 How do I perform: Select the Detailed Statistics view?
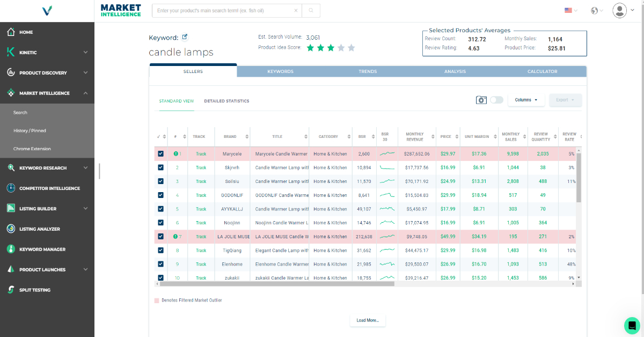coord(226,101)
